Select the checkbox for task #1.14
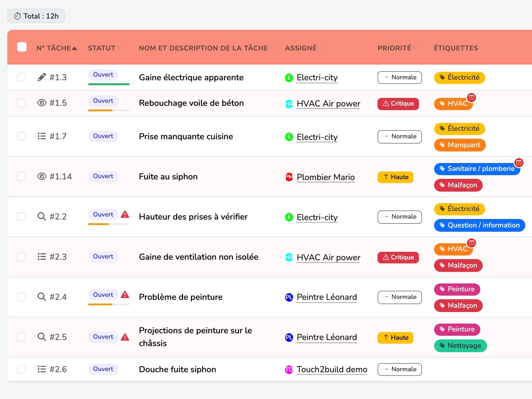Image resolution: width=532 pixels, height=399 pixels. (x=21, y=176)
